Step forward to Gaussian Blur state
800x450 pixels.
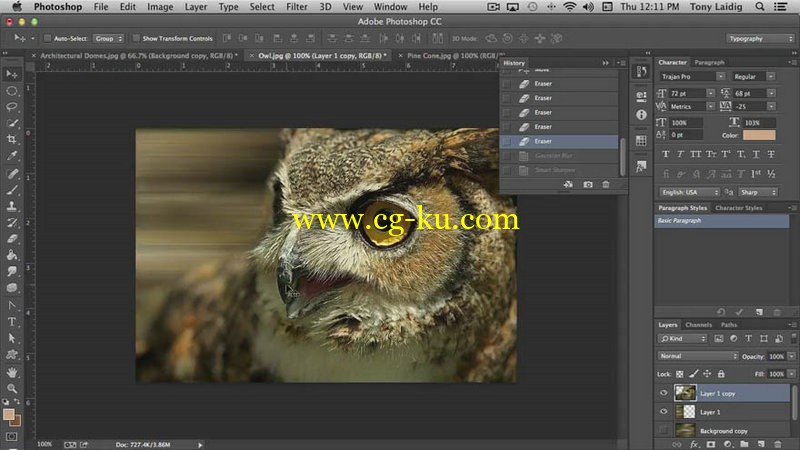(x=559, y=156)
